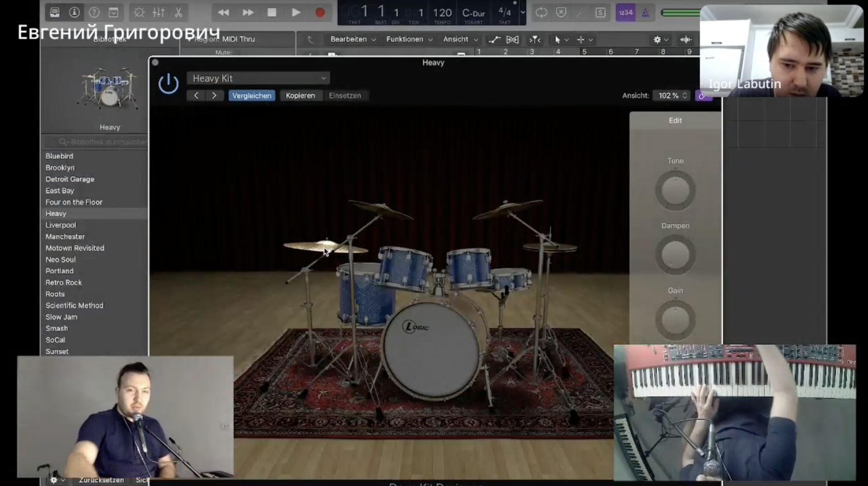Open the LCD display mode dropdown arrow
The height and width of the screenshot is (486, 868).
pyautogui.click(x=522, y=12)
